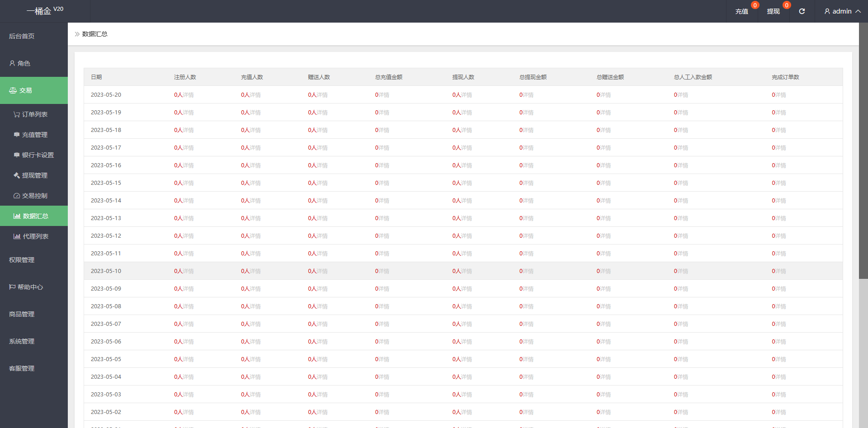Expand the admin user dropdown
868x428 pixels.
point(842,11)
